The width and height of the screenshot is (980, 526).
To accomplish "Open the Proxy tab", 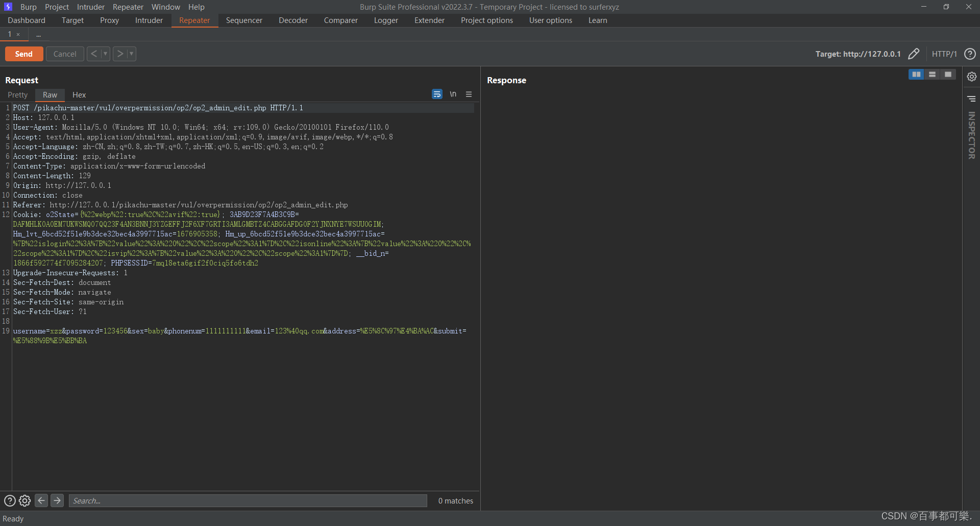I will (x=109, y=20).
